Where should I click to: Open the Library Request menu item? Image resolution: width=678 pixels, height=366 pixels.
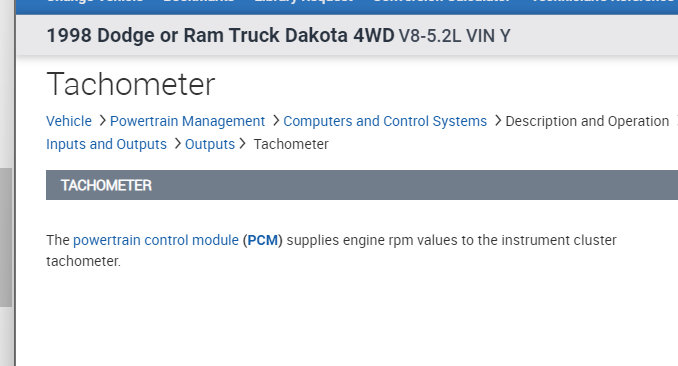point(304,1)
